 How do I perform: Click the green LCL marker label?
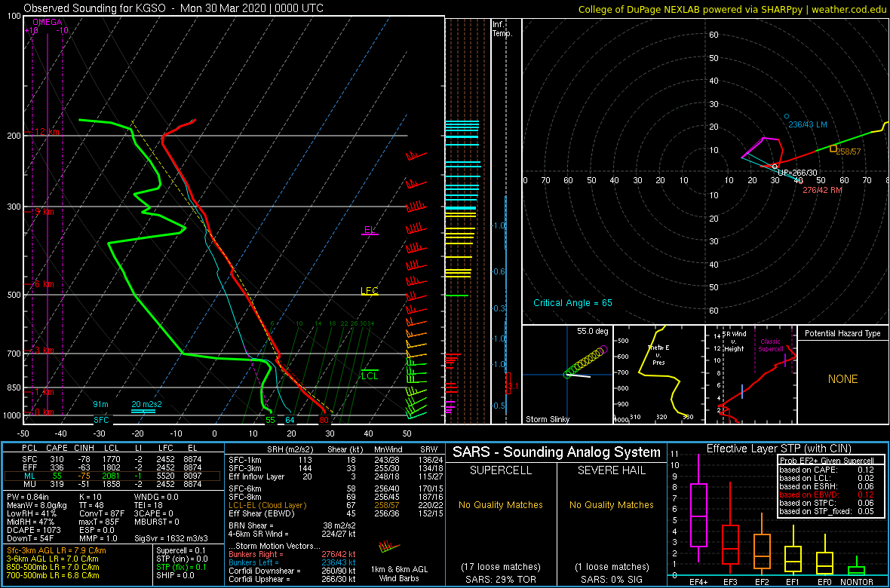point(370,375)
